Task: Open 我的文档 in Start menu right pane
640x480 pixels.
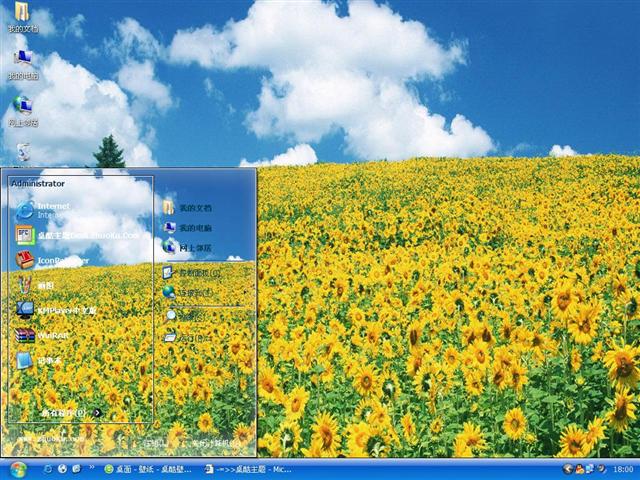Action: 187,208
